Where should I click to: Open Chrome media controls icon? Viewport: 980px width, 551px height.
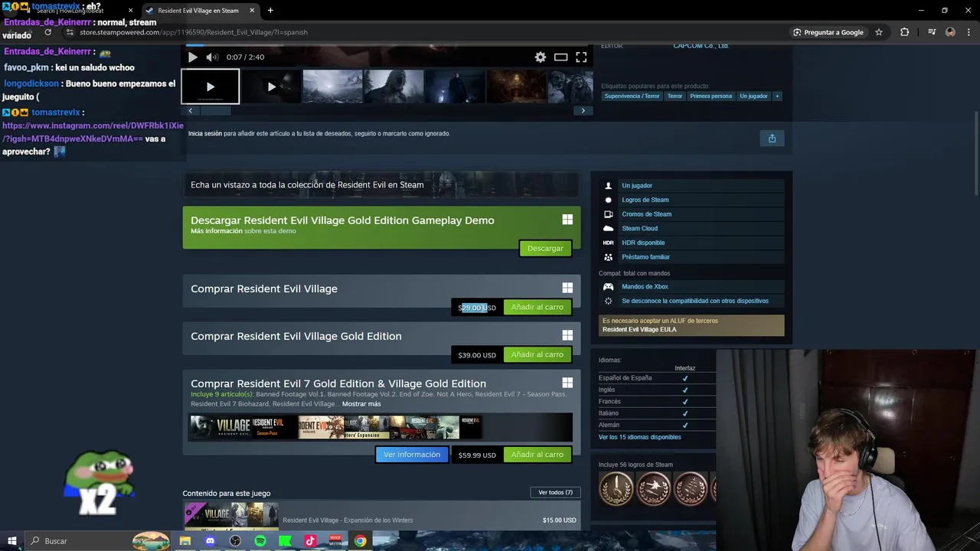tap(932, 32)
